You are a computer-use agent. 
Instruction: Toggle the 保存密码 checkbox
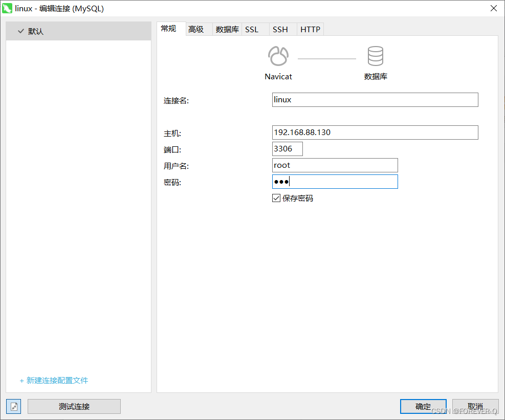tap(276, 198)
